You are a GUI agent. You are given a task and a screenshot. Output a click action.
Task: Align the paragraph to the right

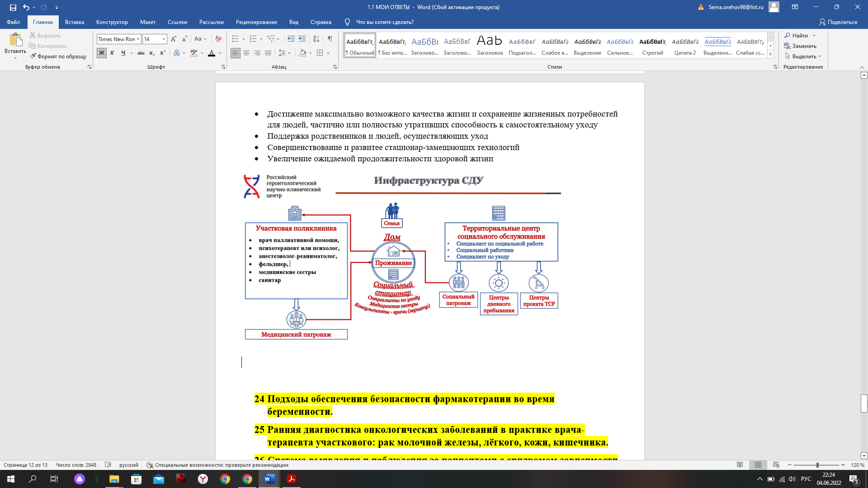(x=257, y=53)
